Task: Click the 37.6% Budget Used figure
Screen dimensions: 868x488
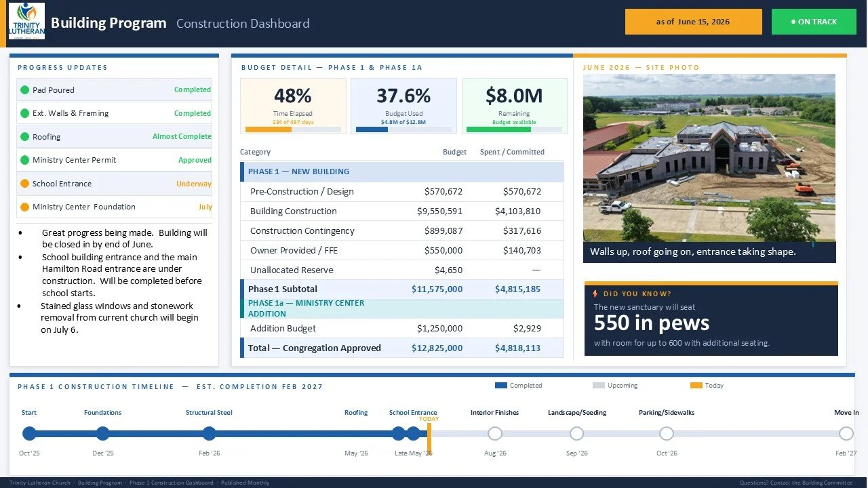Action: (403, 96)
